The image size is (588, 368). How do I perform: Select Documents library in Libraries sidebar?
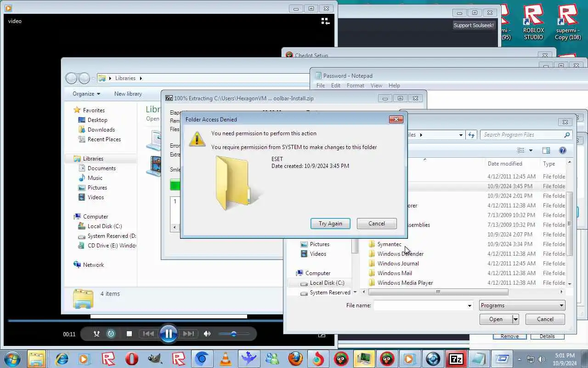tap(102, 168)
